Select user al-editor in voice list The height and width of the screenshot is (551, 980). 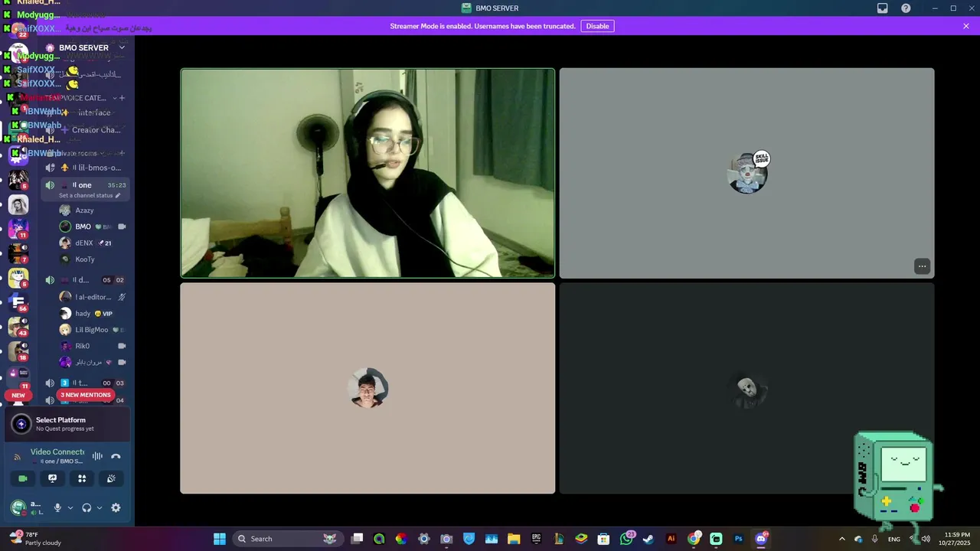pos(92,297)
